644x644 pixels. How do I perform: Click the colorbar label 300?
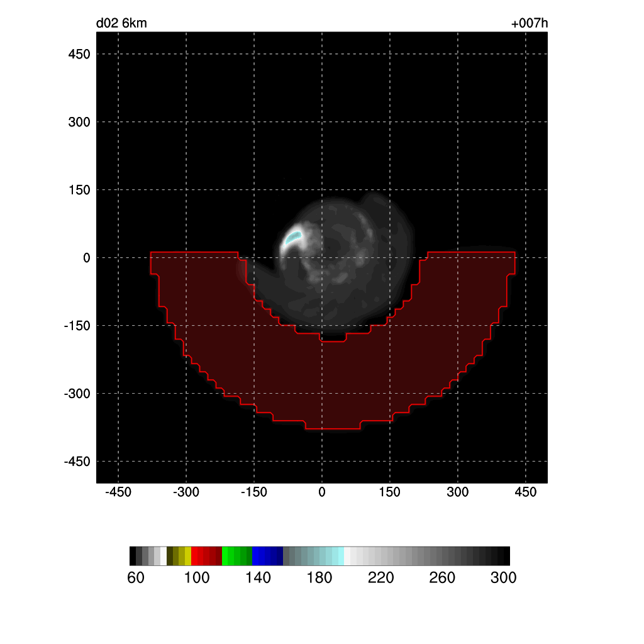coord(503,577)
